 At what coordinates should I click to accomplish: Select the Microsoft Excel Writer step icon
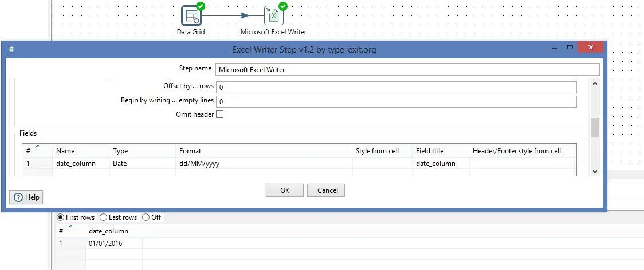[x=273, y=15]
